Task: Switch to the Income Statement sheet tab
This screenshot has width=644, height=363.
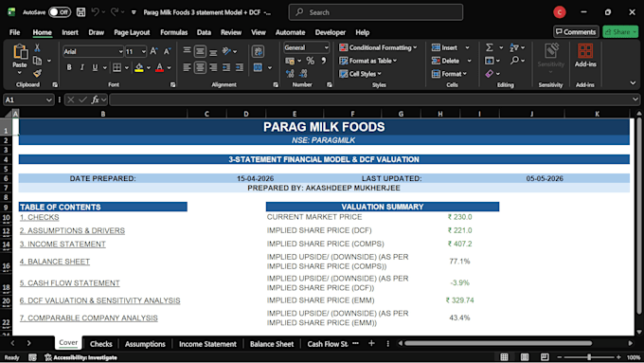Action: tap(207, 344)
